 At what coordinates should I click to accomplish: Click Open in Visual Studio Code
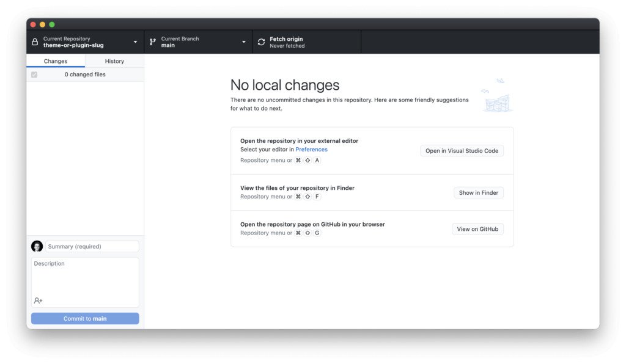point(462,150)
